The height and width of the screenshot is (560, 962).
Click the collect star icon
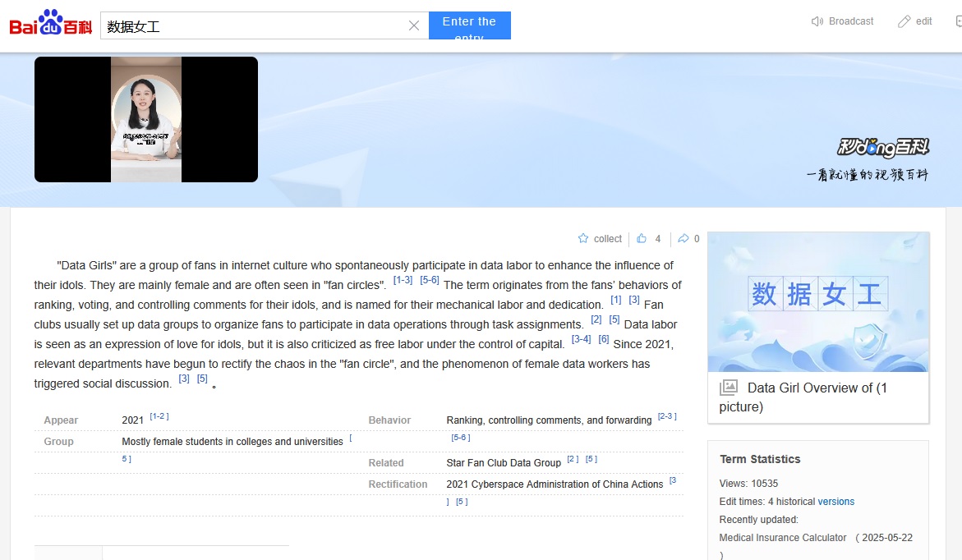click(582, 238)
